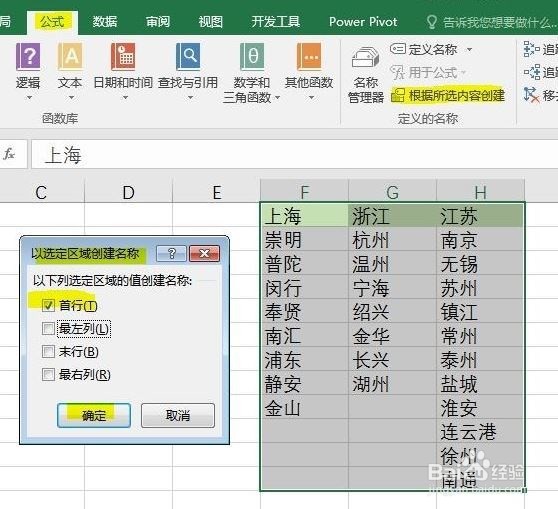This screenshot has width=558, height=509.
Task: Switch to the Power Pivot tab
Action: (x=363, y=22)
